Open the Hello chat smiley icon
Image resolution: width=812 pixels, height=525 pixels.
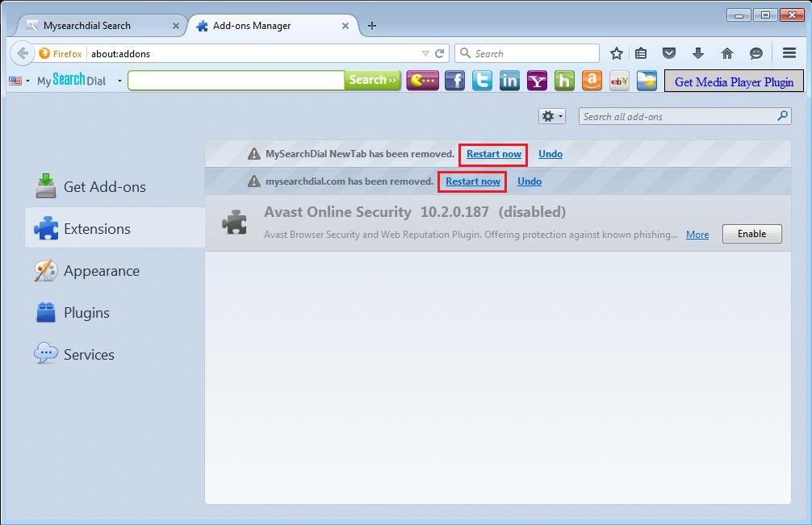756,52
